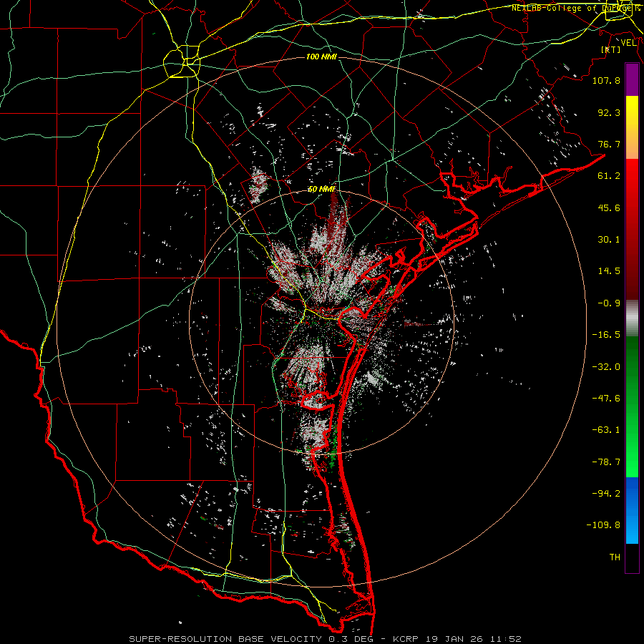This screenshot has width=644, height=644.
Task: Select the -16.5 velocity scale value
Action: point(606,335)
